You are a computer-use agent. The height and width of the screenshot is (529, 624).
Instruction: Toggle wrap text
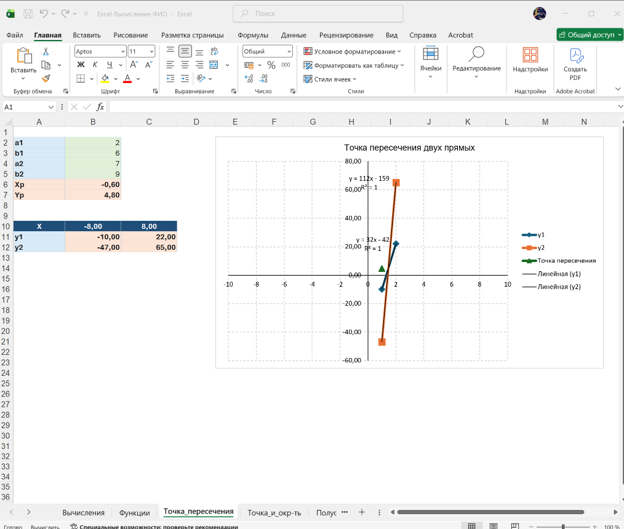pos(214,51)
